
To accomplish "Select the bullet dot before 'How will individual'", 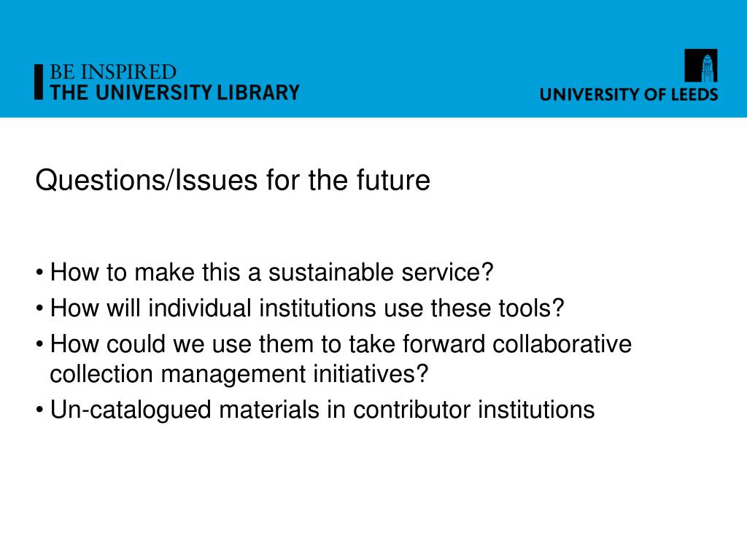I will [x=39, y=308].
